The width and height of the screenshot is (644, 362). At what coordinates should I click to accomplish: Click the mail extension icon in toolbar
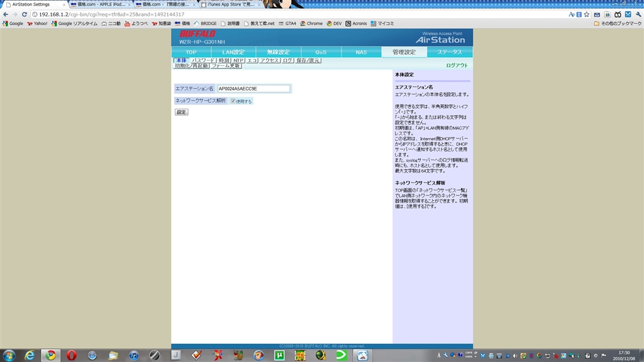[x=597, y=14]
